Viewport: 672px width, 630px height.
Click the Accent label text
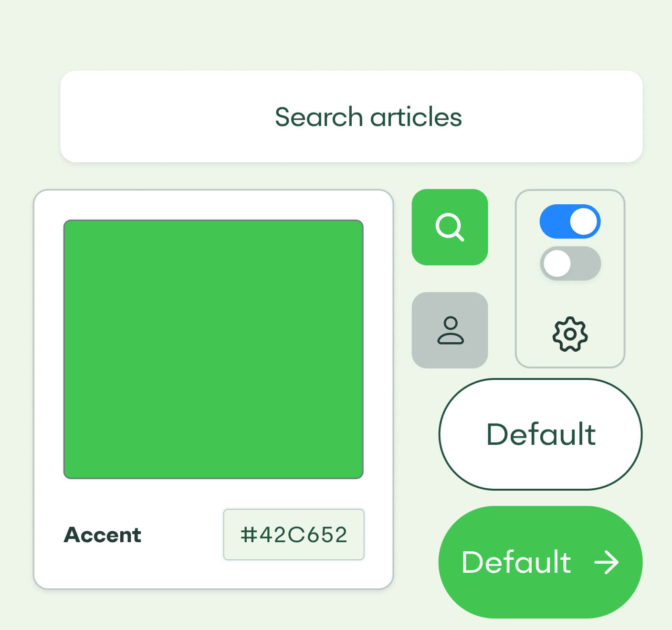pyautogui.click(x=103, y=535)
